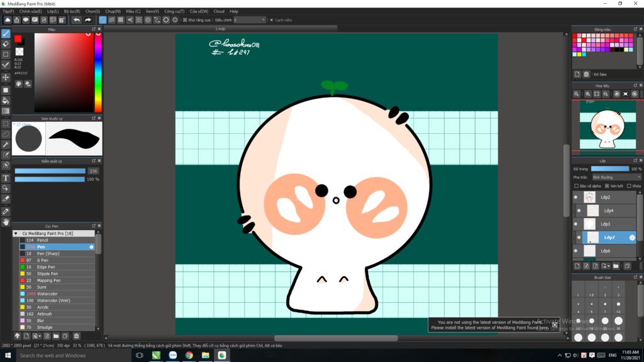Open the Tệp(F) menu

click(x=8, y=11)
